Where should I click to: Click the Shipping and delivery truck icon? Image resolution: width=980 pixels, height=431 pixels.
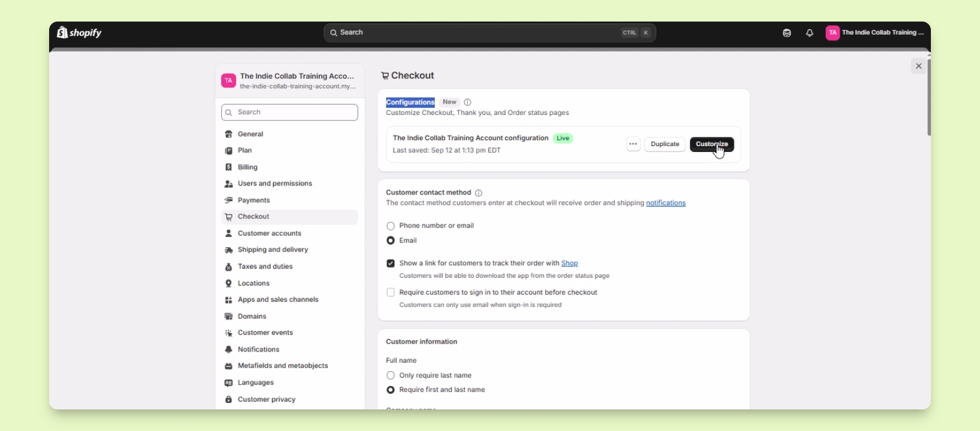228,250
